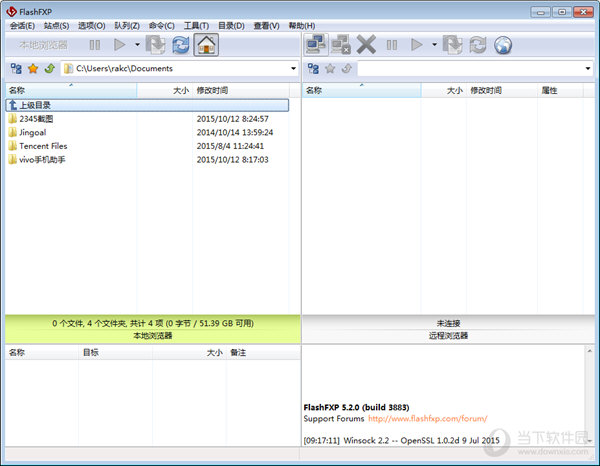Click the local folder tree icon beside path
The width and height of the screenshot is (600, 466).
coord(16,69)
